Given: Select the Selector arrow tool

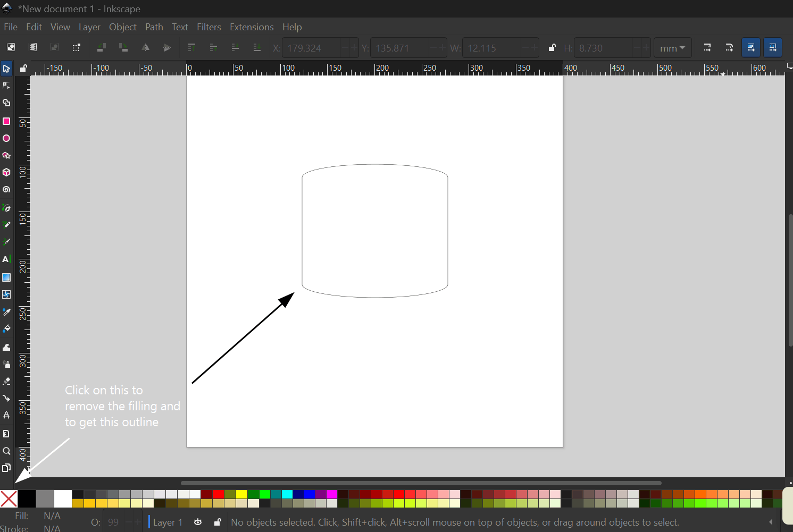Looking at the screenshot, I should coord(6,69).
